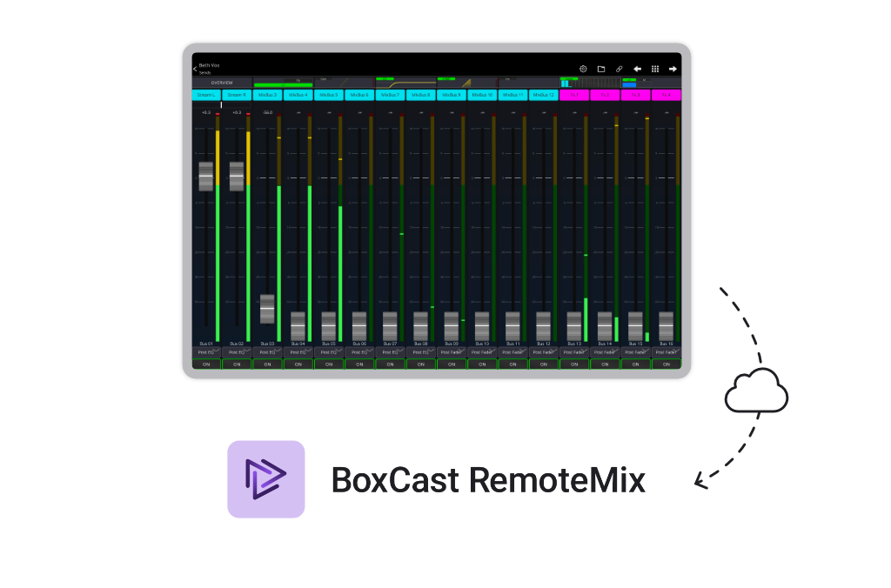
Task: Select the Stream R channel label
Action: pos(237,95)
